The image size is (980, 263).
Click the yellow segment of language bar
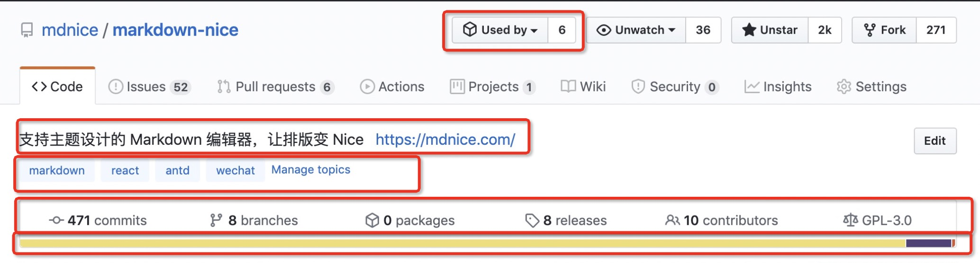463,243
